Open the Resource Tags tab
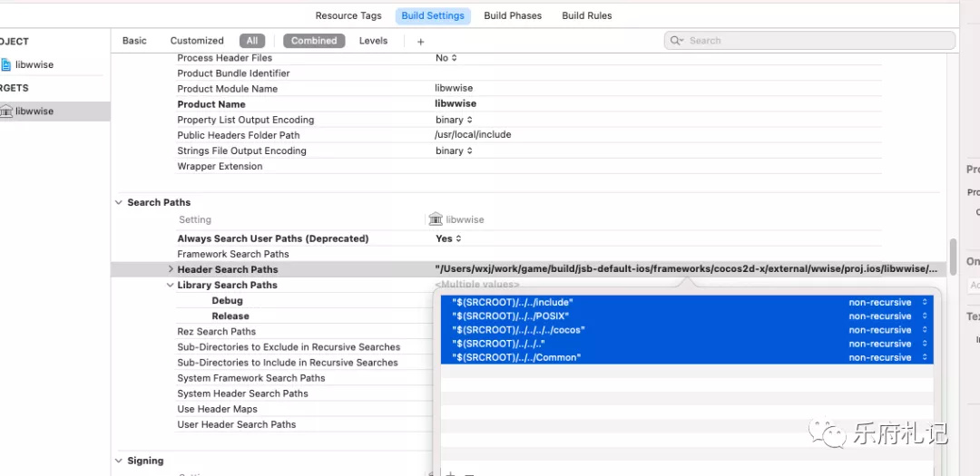 click(x=348, y=15)
